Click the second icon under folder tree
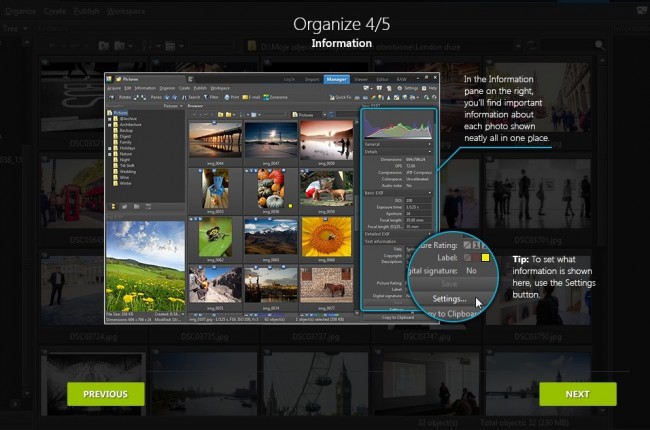The width and height of the screenshot is (650, 430). (x=124, y=206)
